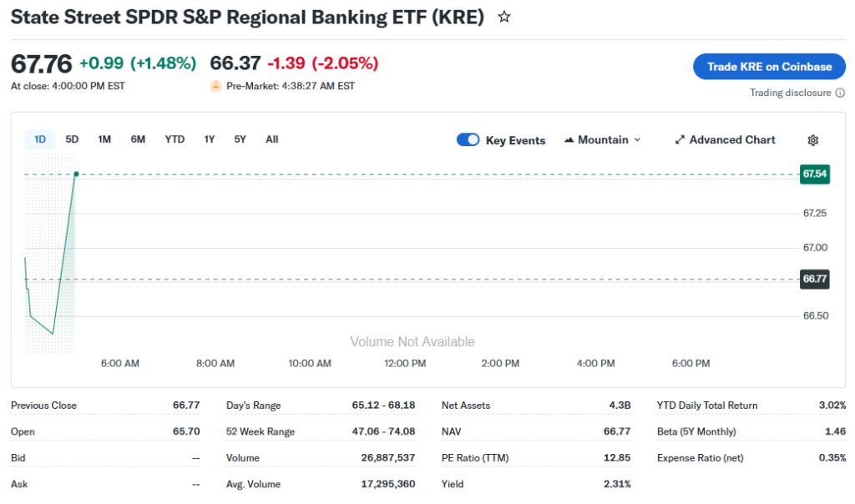Click the mountain chart type icon

click(x=569, y=140)
